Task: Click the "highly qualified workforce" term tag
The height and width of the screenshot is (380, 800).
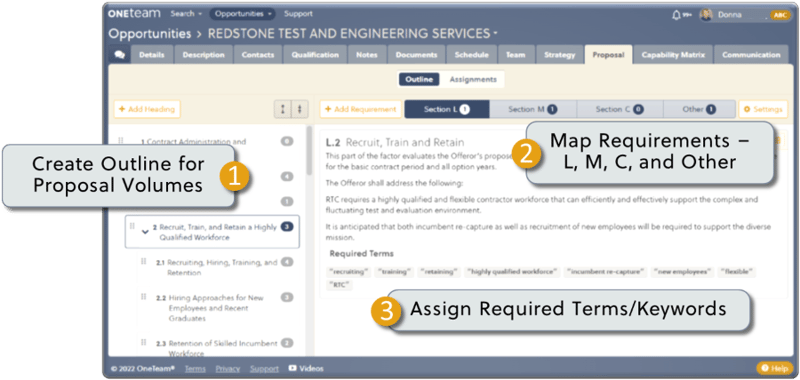Action: [x=513, y=272]
